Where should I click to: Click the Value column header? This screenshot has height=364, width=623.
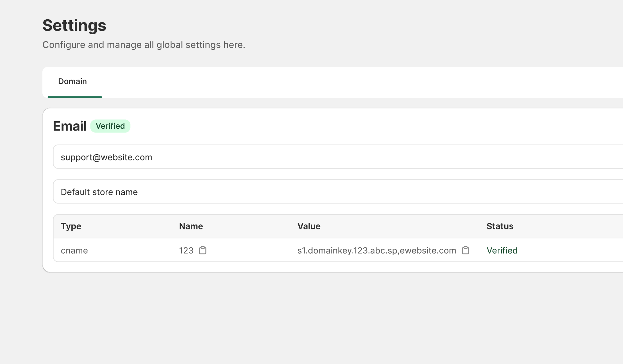click(x=309, y=226)
